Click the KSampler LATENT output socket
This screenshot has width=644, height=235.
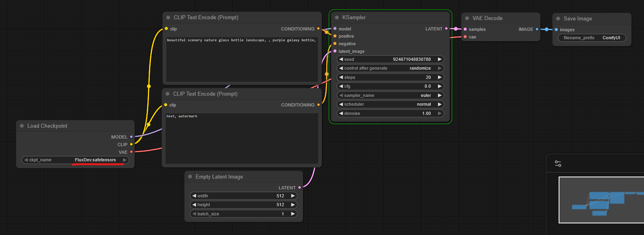coord(446,28)
